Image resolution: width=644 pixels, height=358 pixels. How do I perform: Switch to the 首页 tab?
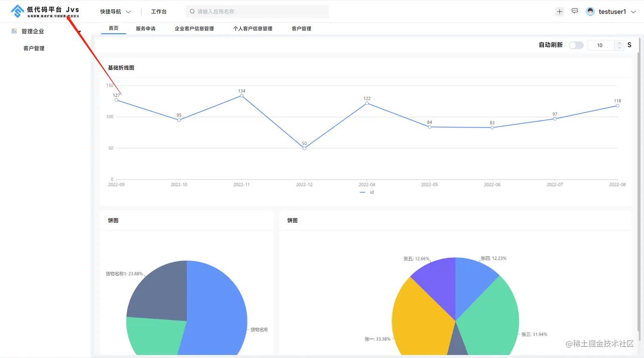click(x=113, y=28)
